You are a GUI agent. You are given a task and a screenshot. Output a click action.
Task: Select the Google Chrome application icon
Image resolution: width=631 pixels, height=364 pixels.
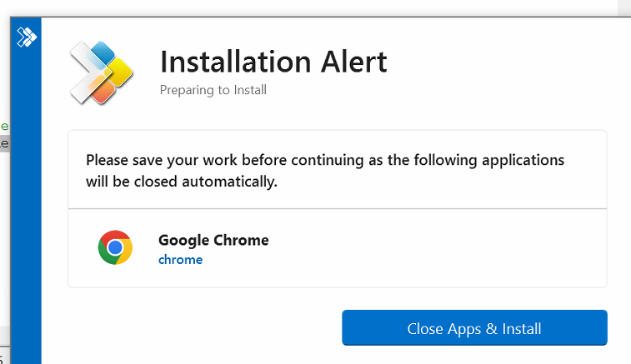click(115, 247)
